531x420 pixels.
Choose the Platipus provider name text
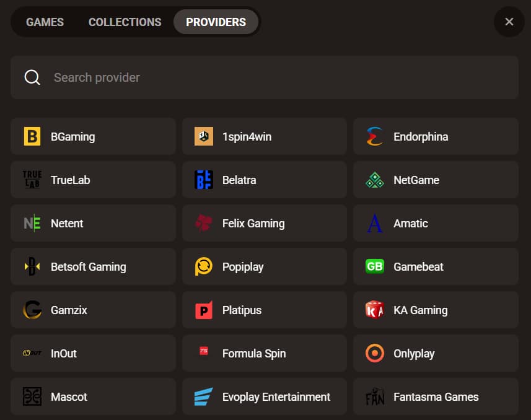(x=242, y=310)
